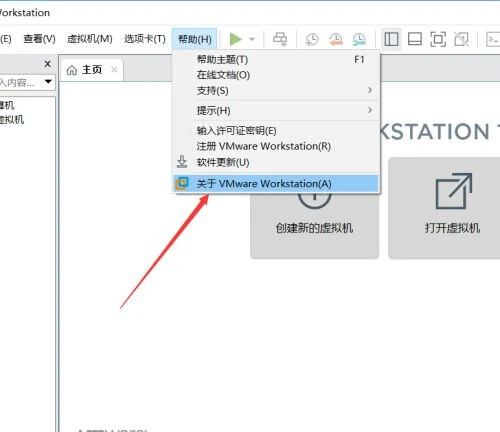The width and height of the screenshot is (500, 432).
Task: Choose 在线文档(O) from Help menu
Action: pos(276,75)
